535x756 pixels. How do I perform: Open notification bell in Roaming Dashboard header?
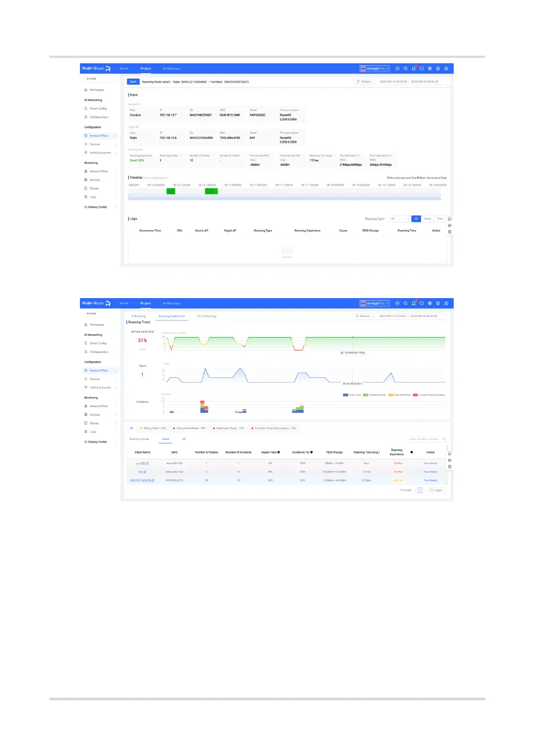tap(414, 303)
